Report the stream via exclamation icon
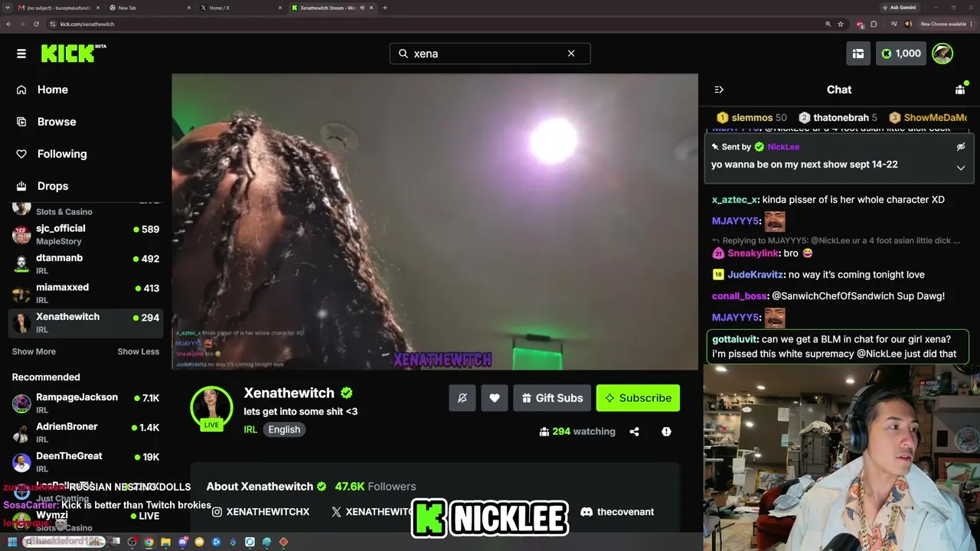The image size is (980, 551). click(x=666, y=432)
